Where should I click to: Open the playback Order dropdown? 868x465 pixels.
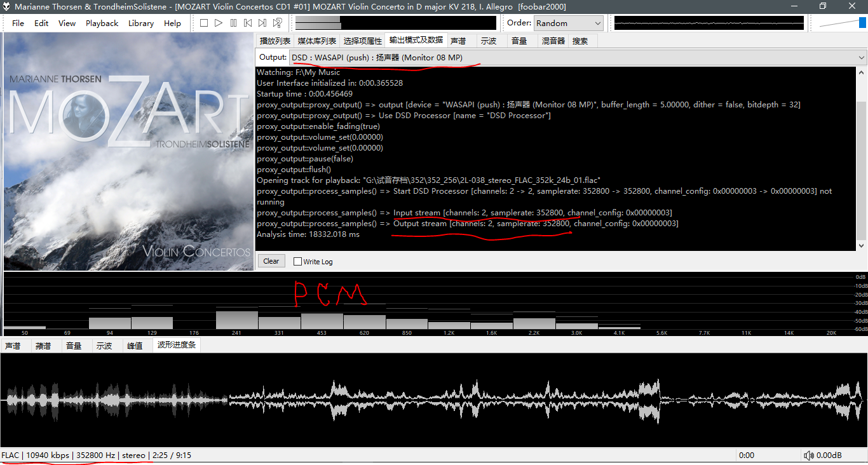pos(568,23)
